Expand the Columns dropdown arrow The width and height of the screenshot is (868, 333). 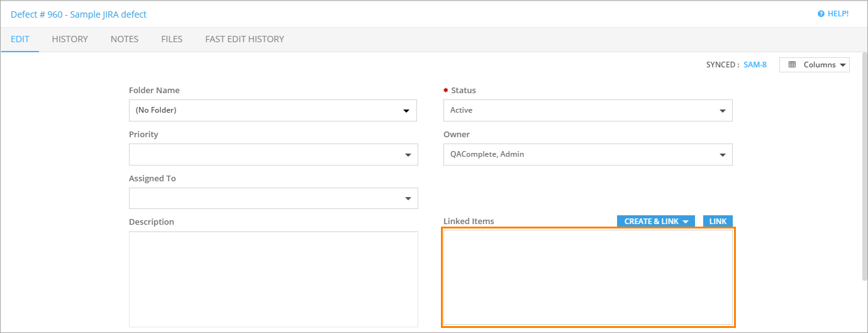pos(842,65)
